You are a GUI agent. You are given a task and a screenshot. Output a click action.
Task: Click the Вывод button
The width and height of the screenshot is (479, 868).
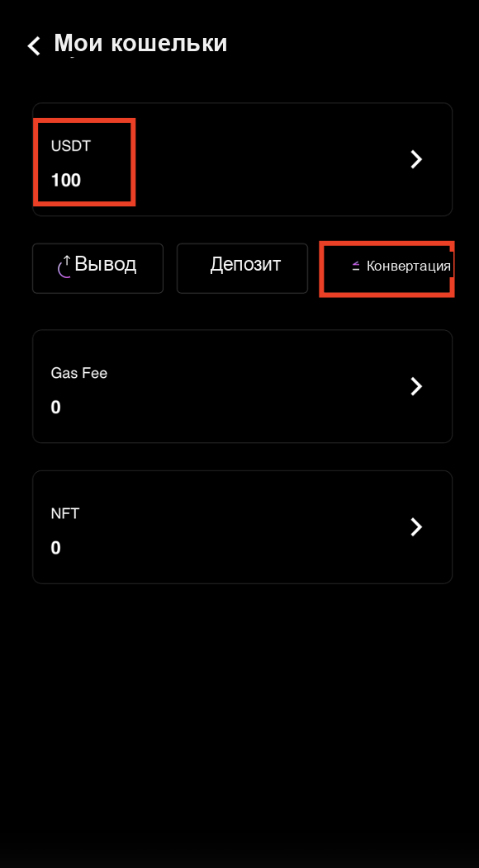pyautogui.click(x=97, y=268)
